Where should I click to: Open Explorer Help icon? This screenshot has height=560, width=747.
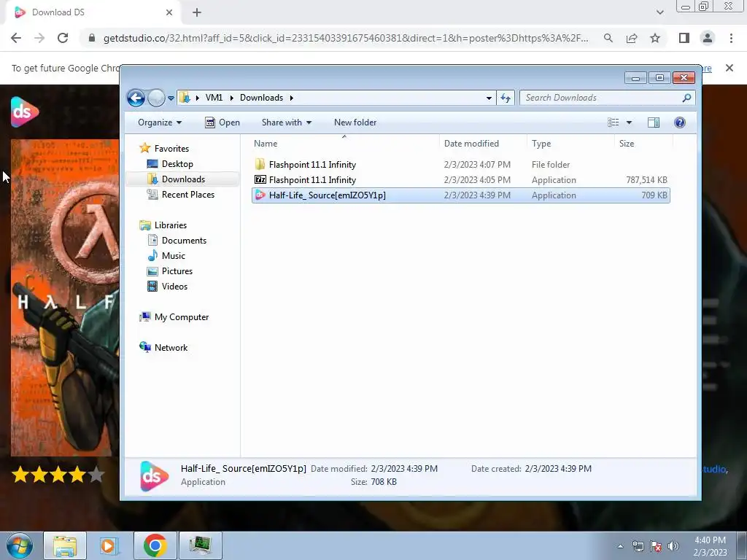(680, 122)
